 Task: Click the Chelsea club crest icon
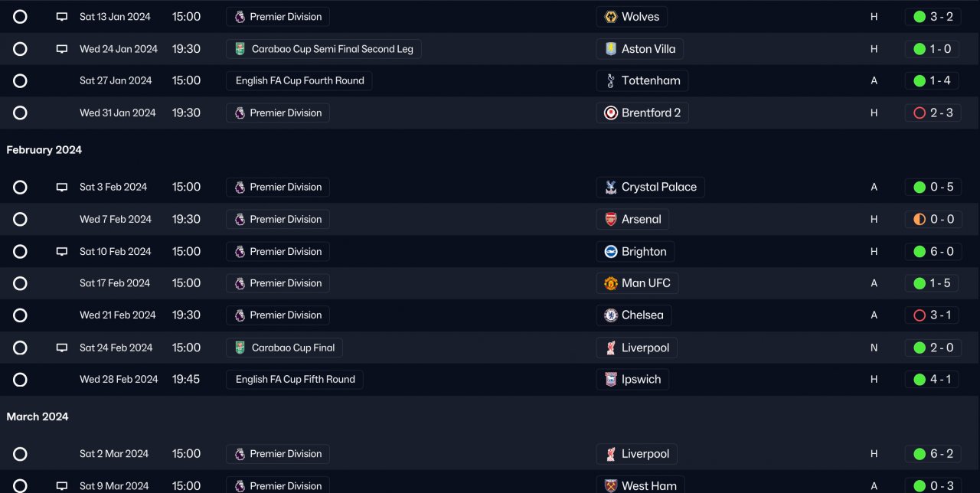pyautogui.click(x=611, y=315)
